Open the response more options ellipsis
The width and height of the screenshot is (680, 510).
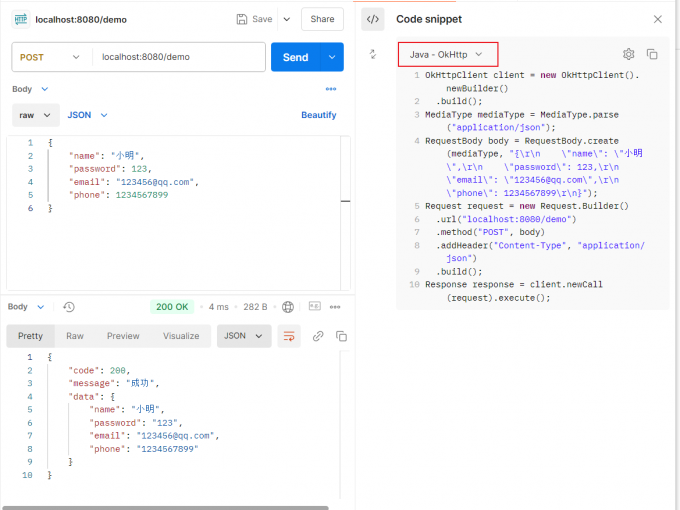pos(335,307)
